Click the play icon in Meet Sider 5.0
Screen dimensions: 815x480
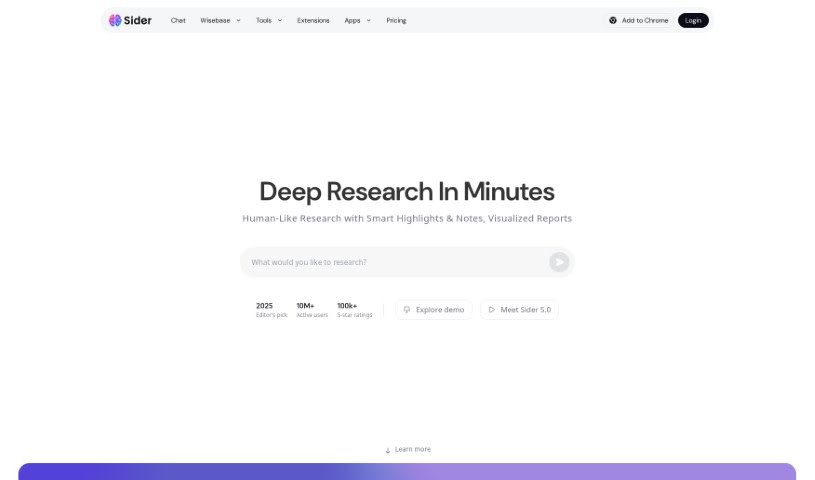[492, 309]
